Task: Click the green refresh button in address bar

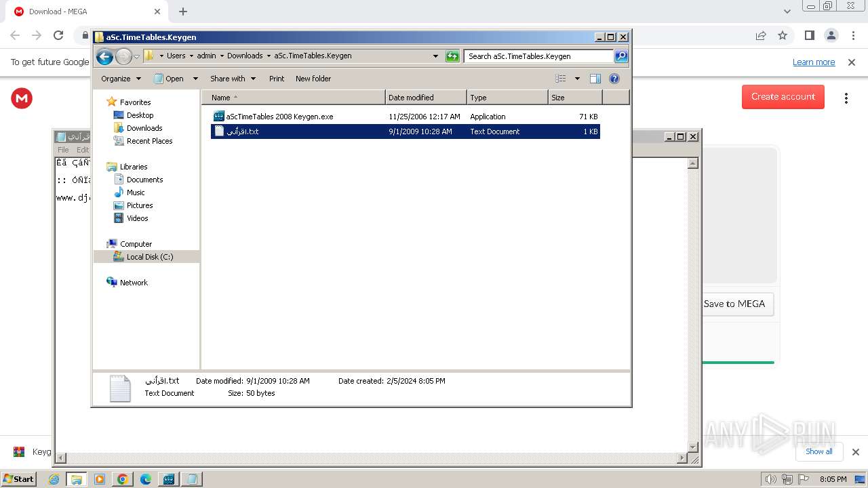Action: 452,56
